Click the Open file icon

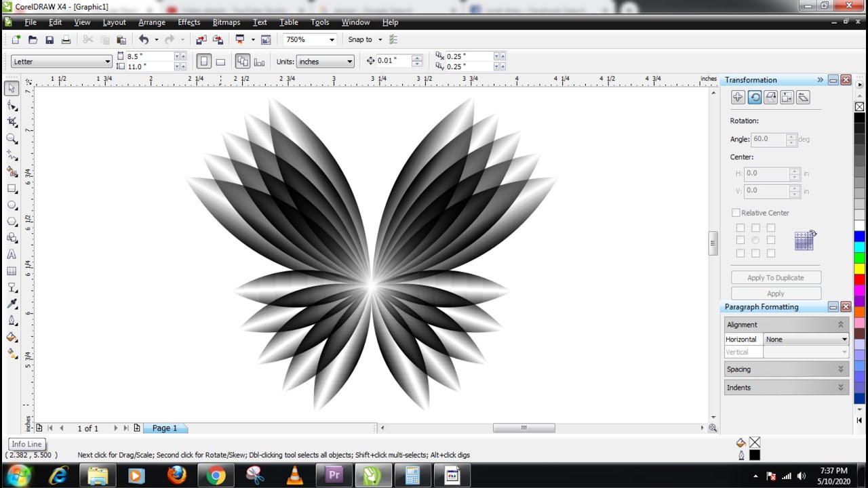point(33,39)
